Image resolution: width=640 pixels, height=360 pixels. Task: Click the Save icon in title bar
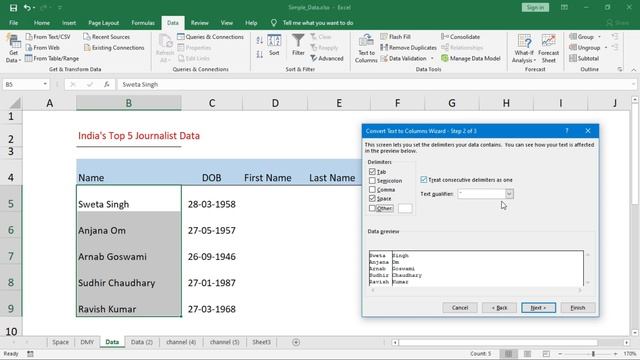pyautogui.click(x=13, y=8)
